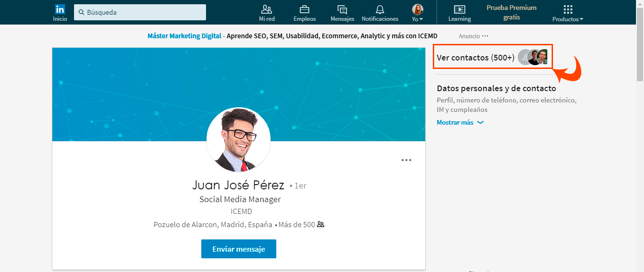The width and height of the screenshot is (644, 272).
Task: Open the Empleos briefcase icon
Action: [305, 10]
